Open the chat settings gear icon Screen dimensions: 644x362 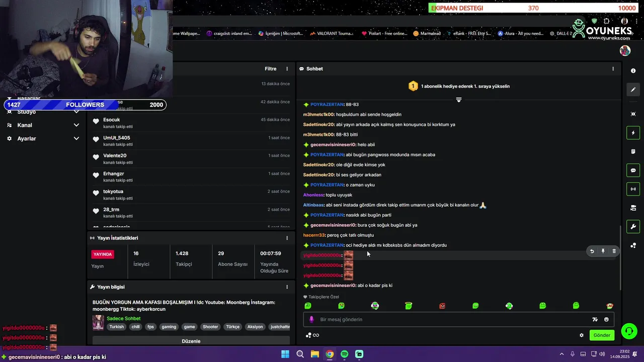(x=582, y=335)
